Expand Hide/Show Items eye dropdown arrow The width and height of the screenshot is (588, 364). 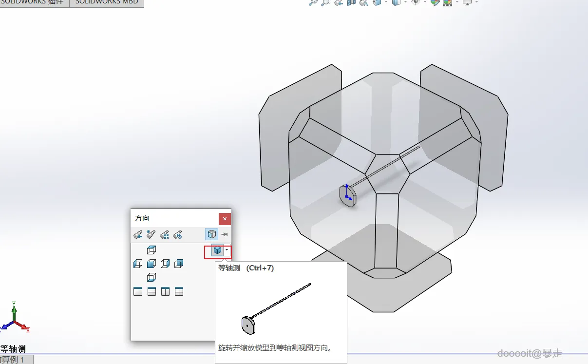(x=425, y=2)
